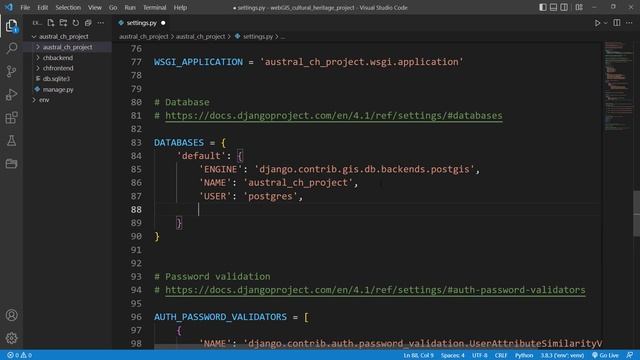Screen dimensions: 640x360
Task: Click on WSGI_APPLICATION variable name
Action: (x=198, y=62)
